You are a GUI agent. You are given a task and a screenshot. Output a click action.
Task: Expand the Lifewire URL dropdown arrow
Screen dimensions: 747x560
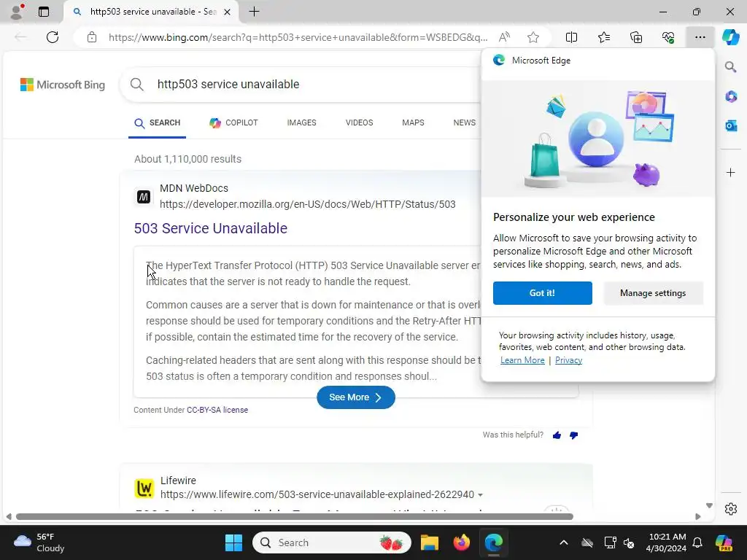point(480,495)
